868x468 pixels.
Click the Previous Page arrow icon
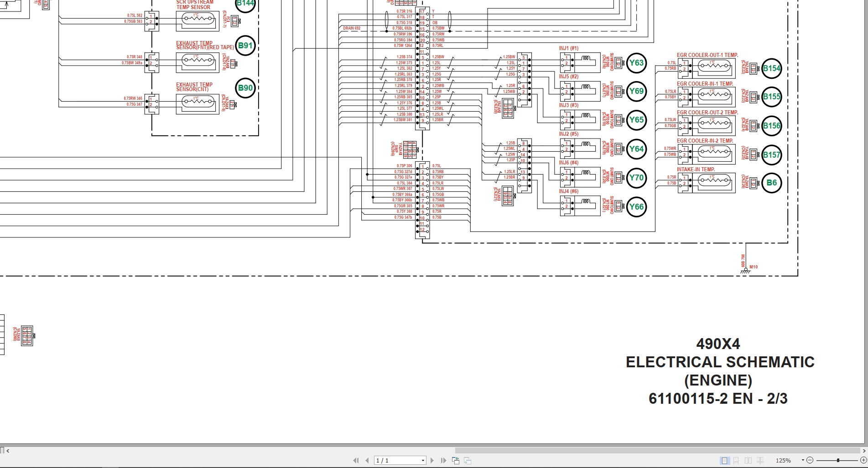[x=367, y=460]
